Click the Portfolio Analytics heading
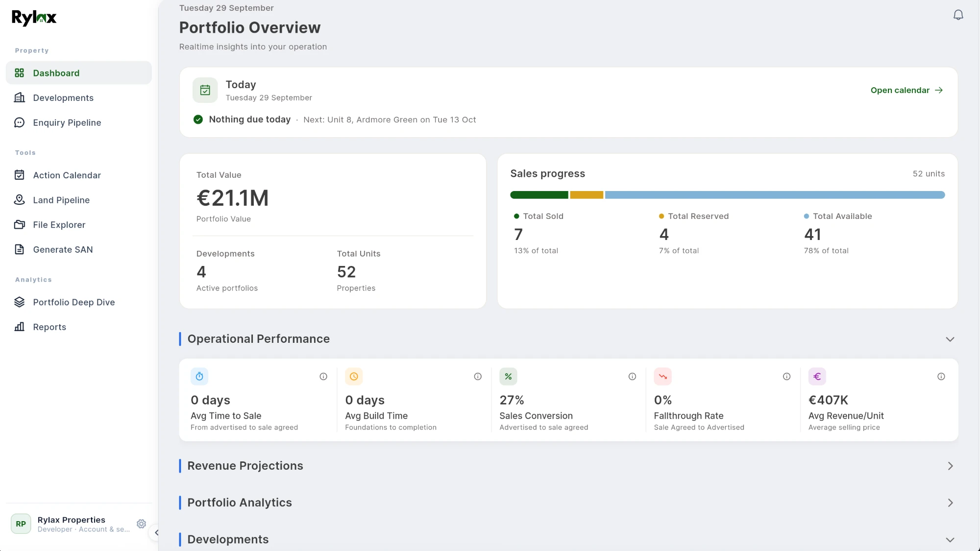This screenshot has width=980, height=551. tap(239, 503)
